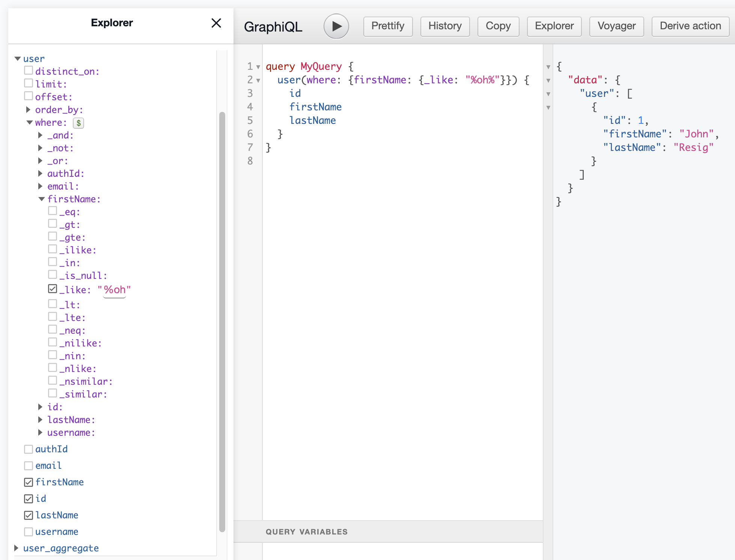The height and width of the screenshot is (560, 735).
Task: Expand the order_by argument
Action: coord(28,110)
